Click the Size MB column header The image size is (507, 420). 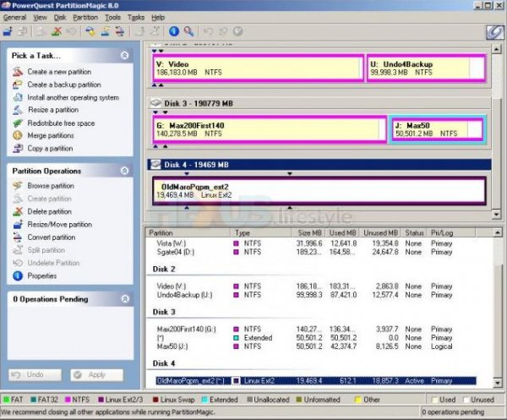click(x=308, y=232)
